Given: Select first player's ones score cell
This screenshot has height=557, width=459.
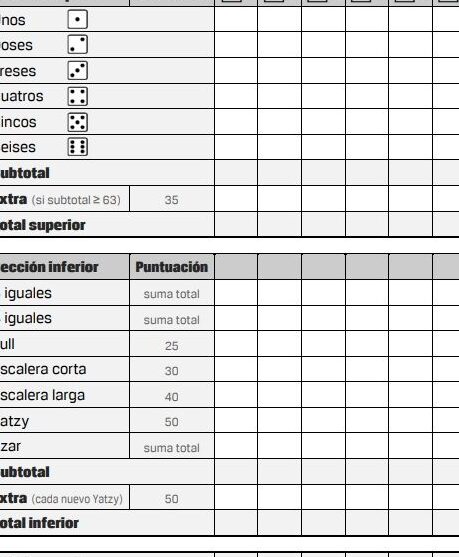Looking at the screenshot, I should click(x=236, y=19).
